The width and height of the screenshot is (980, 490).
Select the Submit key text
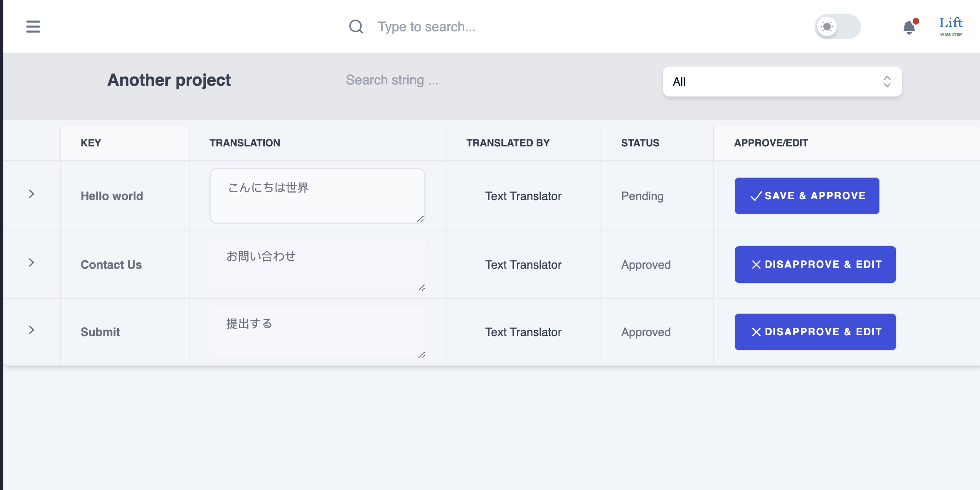[100, 332]
